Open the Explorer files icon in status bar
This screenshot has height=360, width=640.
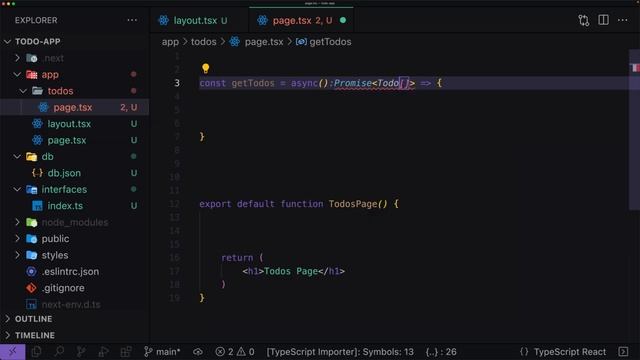[x=36, y=351]
